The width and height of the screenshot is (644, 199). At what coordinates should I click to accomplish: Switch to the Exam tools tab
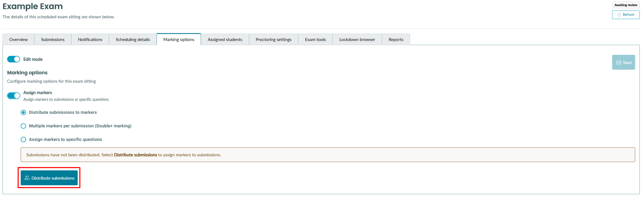tap(315, 40)
